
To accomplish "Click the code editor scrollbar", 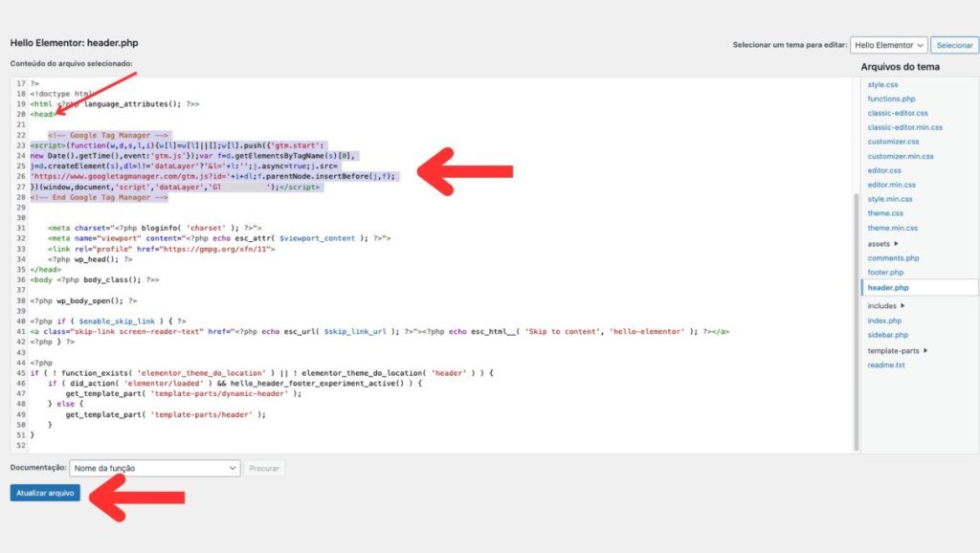I will pyautogui.click(x=857, y=321).
